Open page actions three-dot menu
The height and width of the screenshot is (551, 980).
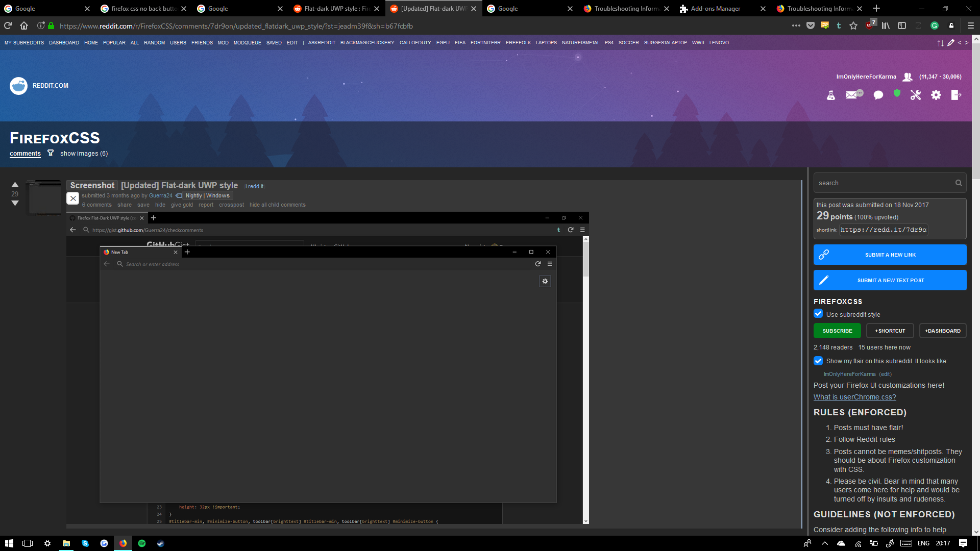796,26
